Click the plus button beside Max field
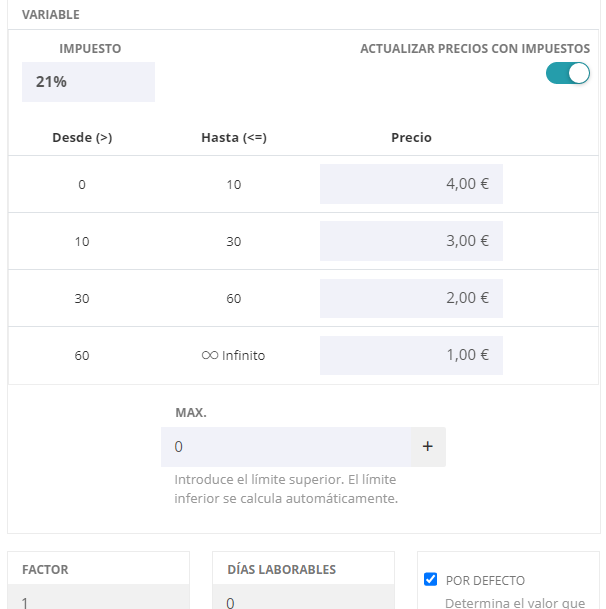This screenshot has width=606, height=609. click(428, 447)
